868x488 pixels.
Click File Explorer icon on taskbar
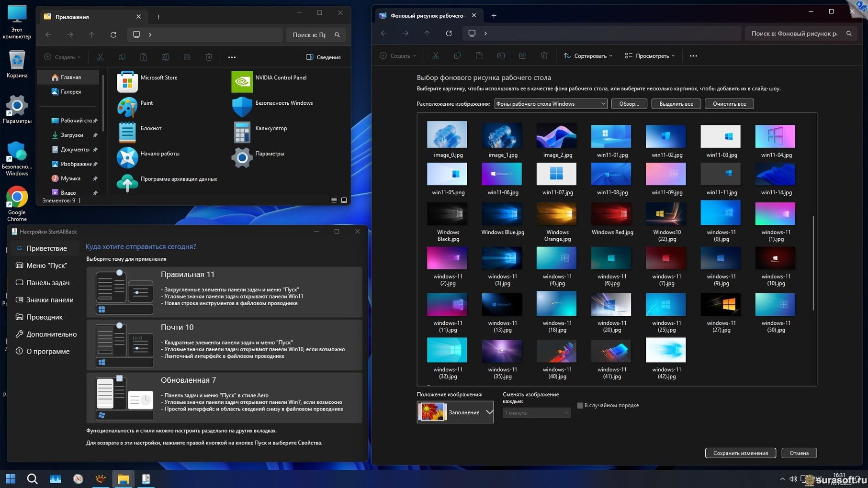click(x=123, y=478)
